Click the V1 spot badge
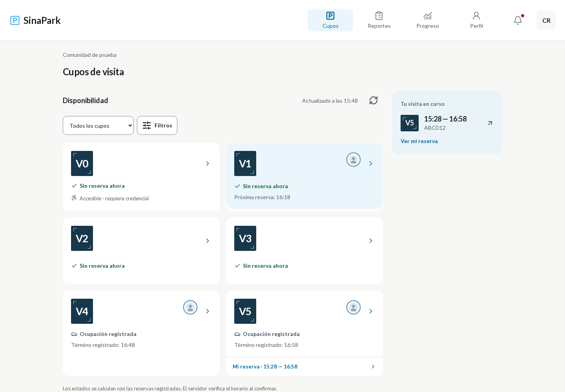 pyautogui.click(x=245, y=163)
